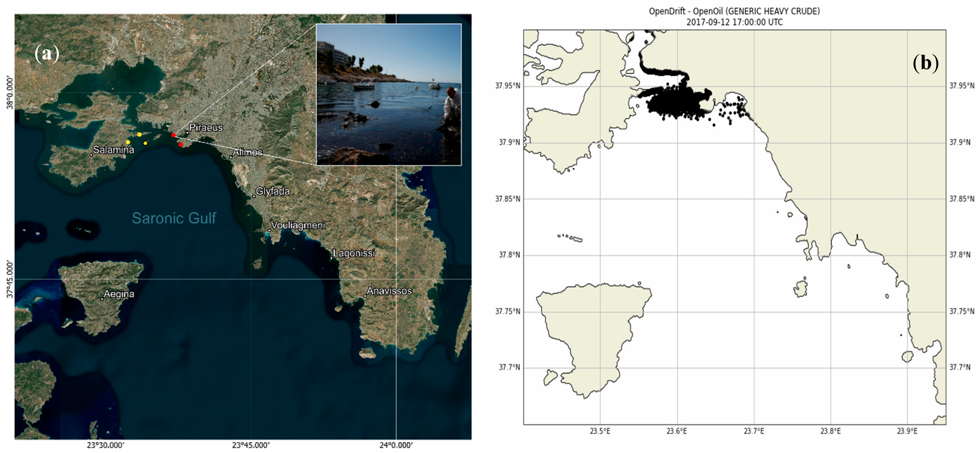Click the Aegina island marker dot
Viewport: 980px width, 453px height.
coord(102,299)
